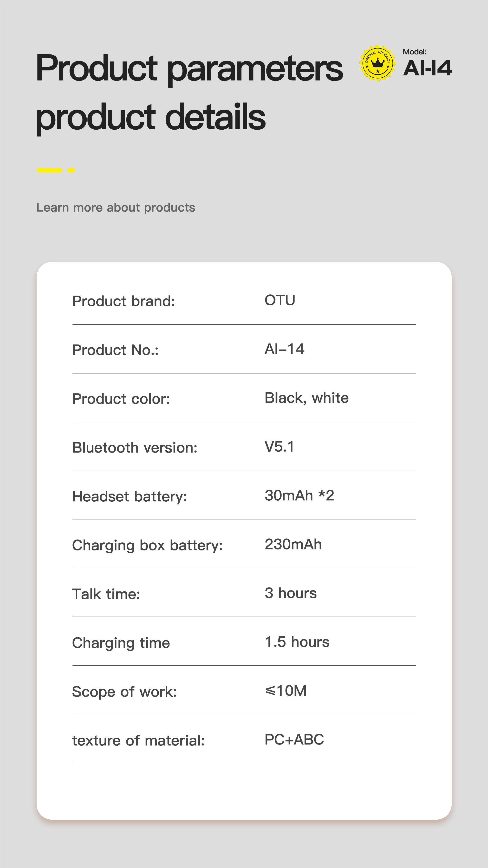This screenshot has width=488, height=868.
Task: Select the Product No. value AI-14
Action: coord(284,349)
